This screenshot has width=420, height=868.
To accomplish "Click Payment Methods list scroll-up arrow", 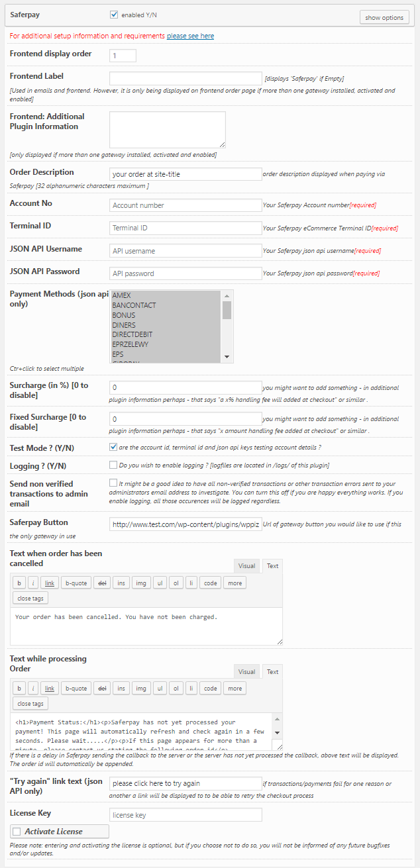I will [x=227, y=296].
